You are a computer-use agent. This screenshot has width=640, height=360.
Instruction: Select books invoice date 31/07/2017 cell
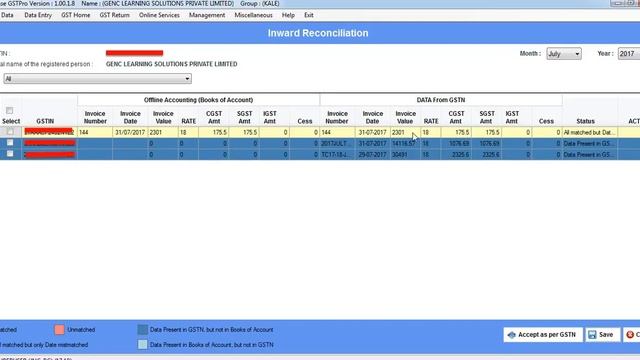130,132
